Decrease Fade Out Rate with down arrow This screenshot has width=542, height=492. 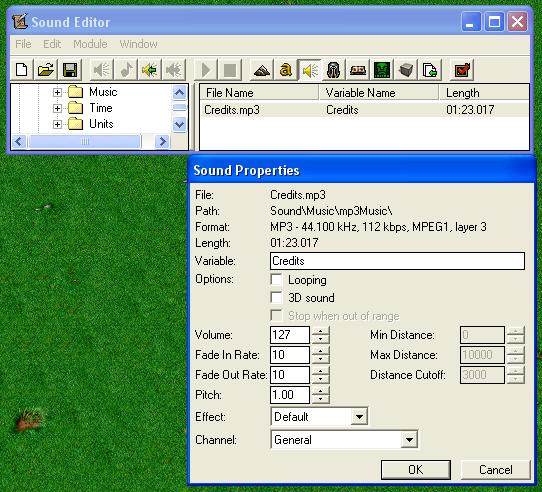click(321, 379)
